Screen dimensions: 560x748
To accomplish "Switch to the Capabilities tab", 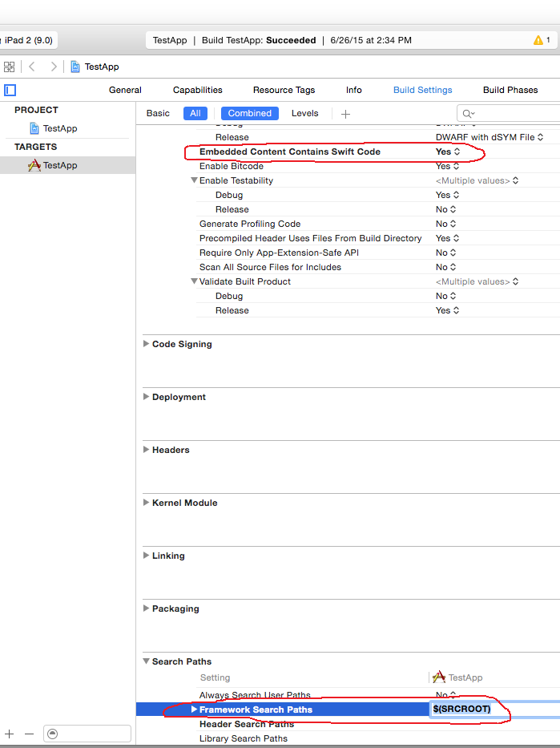I will pos(197,91).
